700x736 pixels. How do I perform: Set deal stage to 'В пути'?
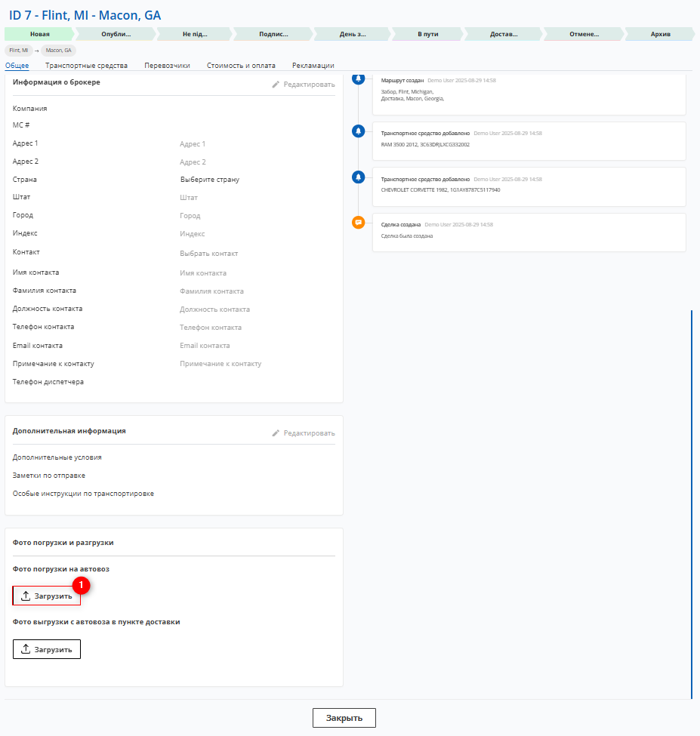pos(427,34)
